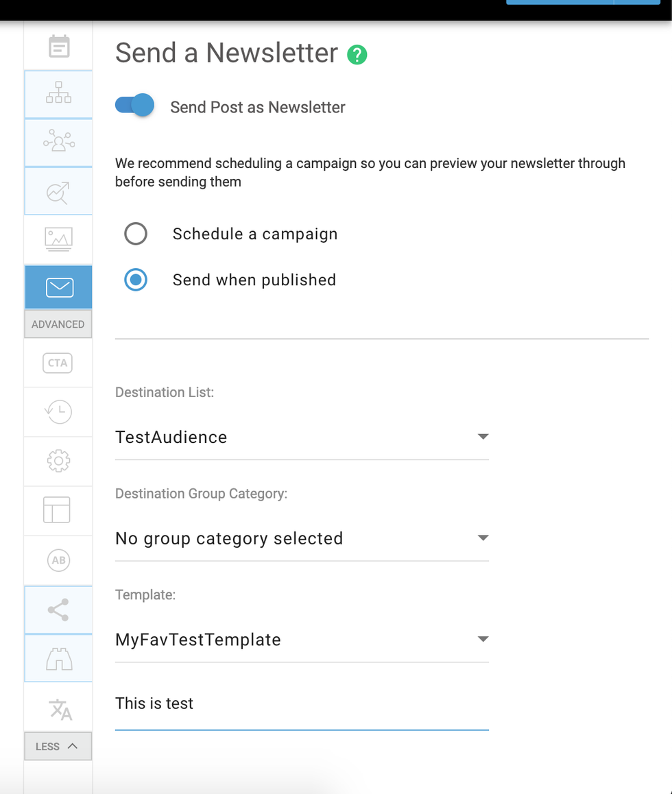672x794 pixels.
Task: Open the translate language sidebar icon
Action: pyautogui.click(x=60, y=709)
